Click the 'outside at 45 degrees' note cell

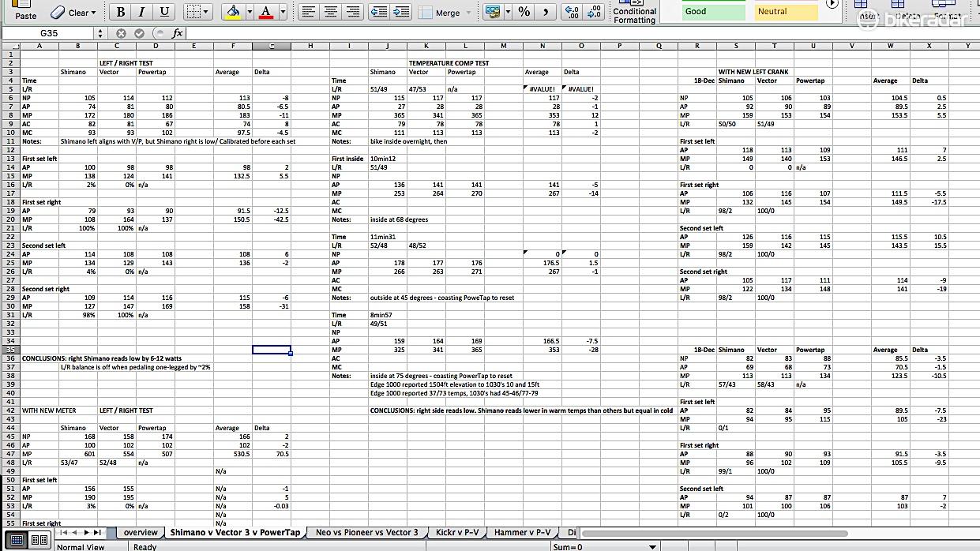click(x=442, y=298)
